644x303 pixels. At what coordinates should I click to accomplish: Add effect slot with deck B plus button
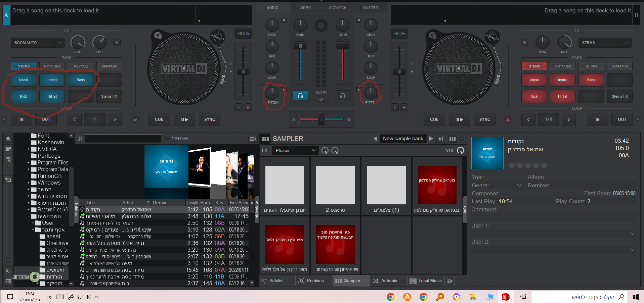click(524, 43)
